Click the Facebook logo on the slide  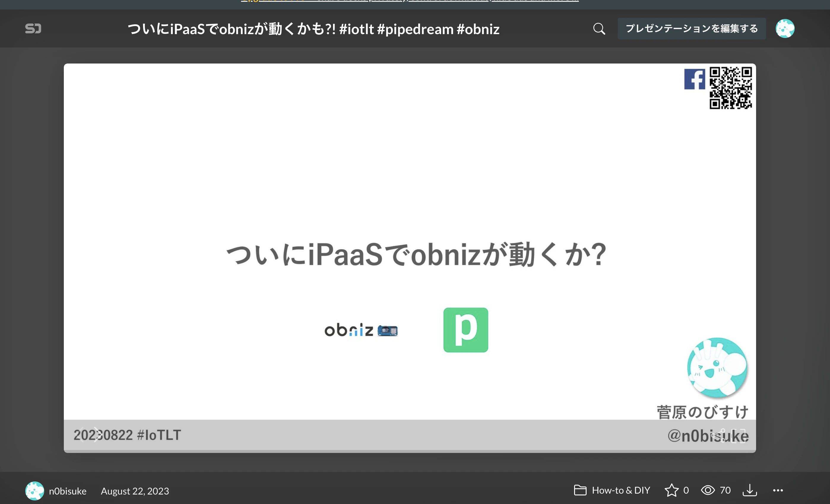tap(695, 79)
